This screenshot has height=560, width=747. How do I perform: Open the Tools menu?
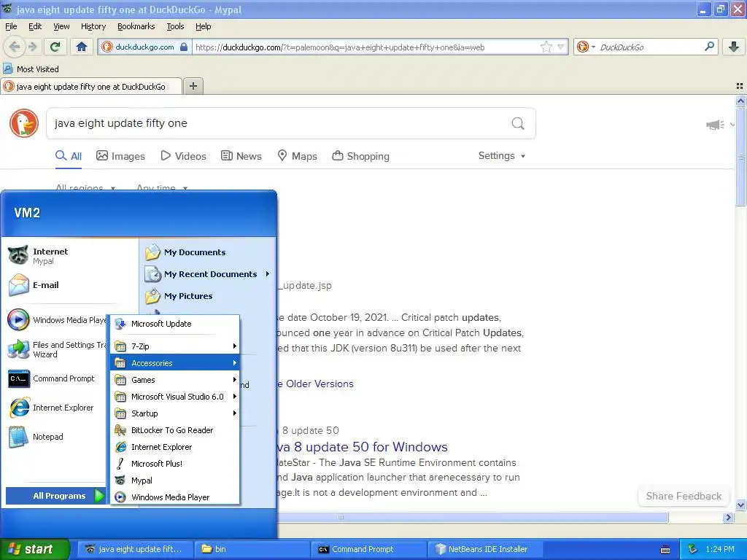tap(175, 26)
